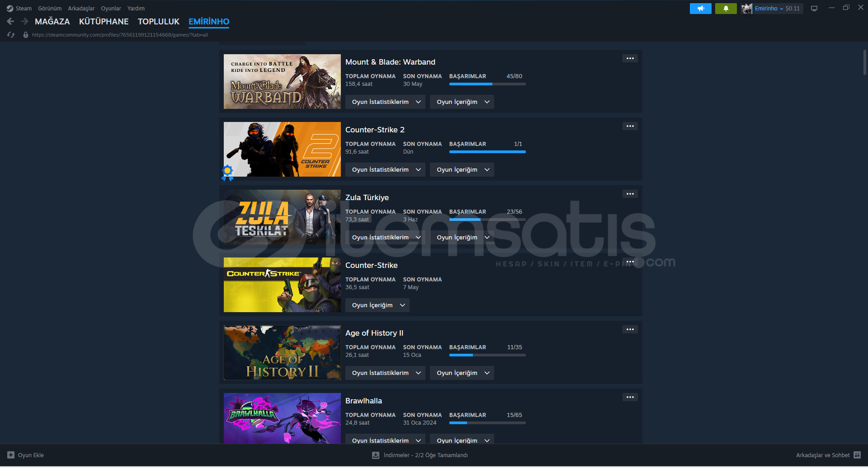The height and width of the screenshot is (468, 868).
Task: Click Counter-Strike 2 cover image
Action: pyautogui.click(x=282, y=149)
